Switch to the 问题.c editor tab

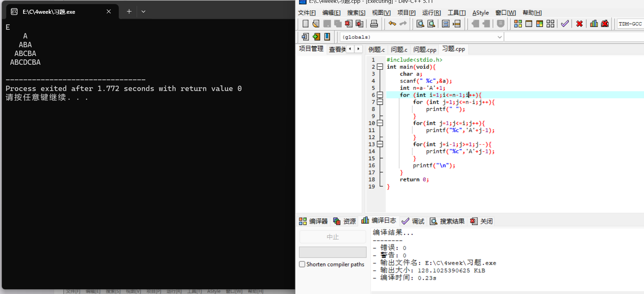[399, 49]
